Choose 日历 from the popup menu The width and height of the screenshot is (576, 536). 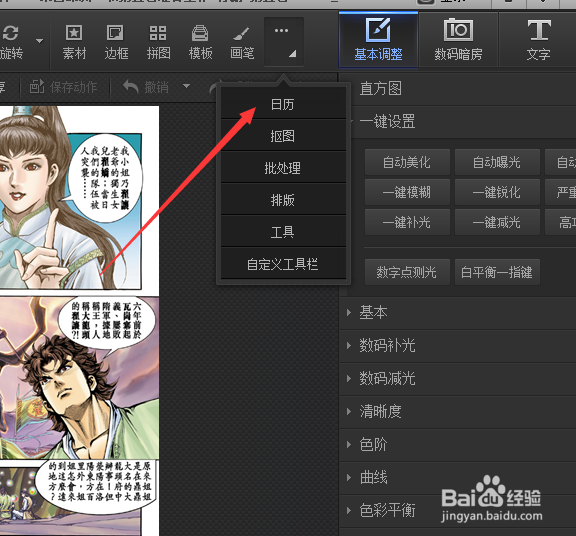283,104
